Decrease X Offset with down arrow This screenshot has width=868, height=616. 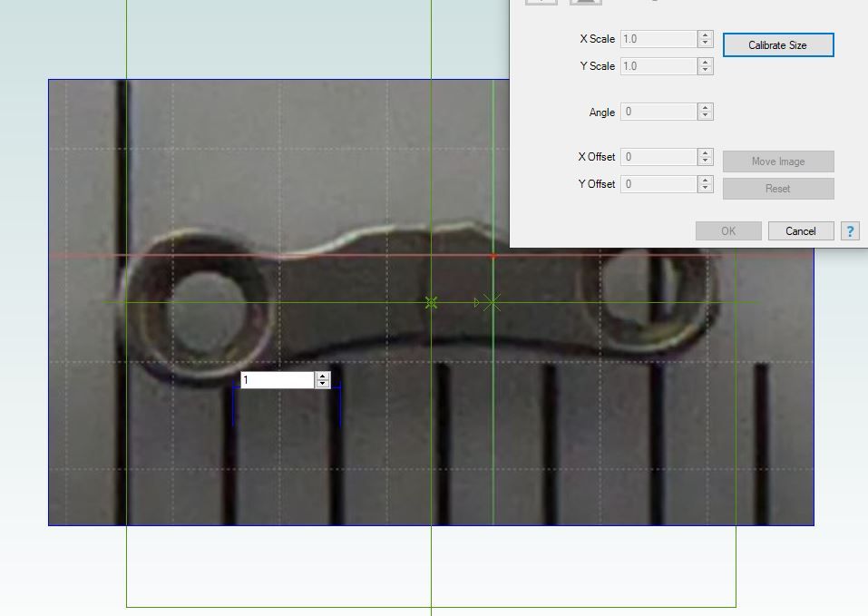tap(705, 161)
